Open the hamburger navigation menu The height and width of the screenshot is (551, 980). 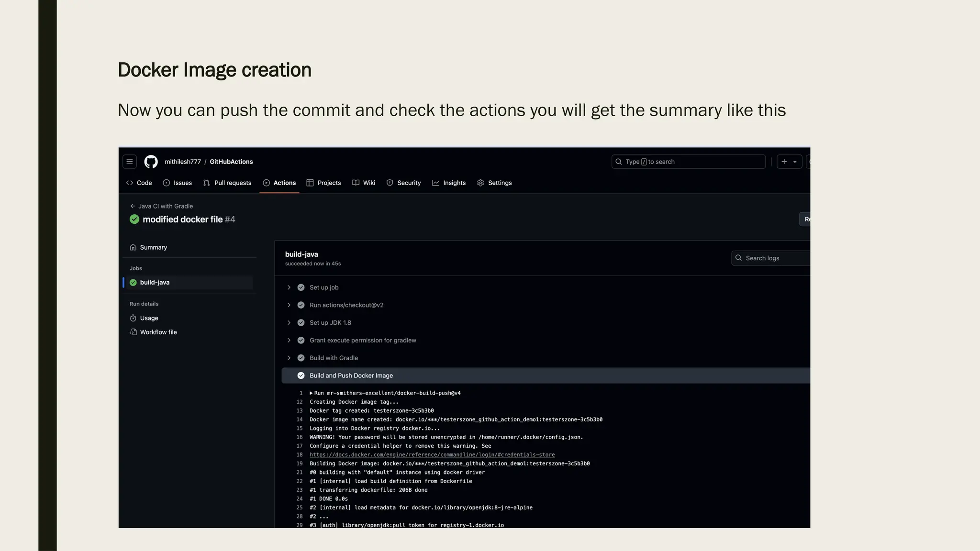(129, 162)
